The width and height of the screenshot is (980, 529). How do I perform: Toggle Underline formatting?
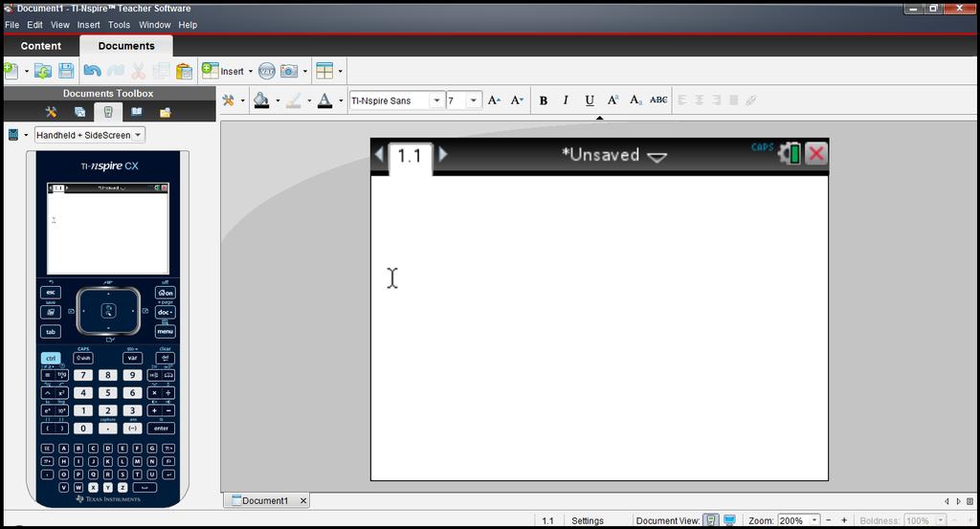pyautogui.click(x=590, y=99)
